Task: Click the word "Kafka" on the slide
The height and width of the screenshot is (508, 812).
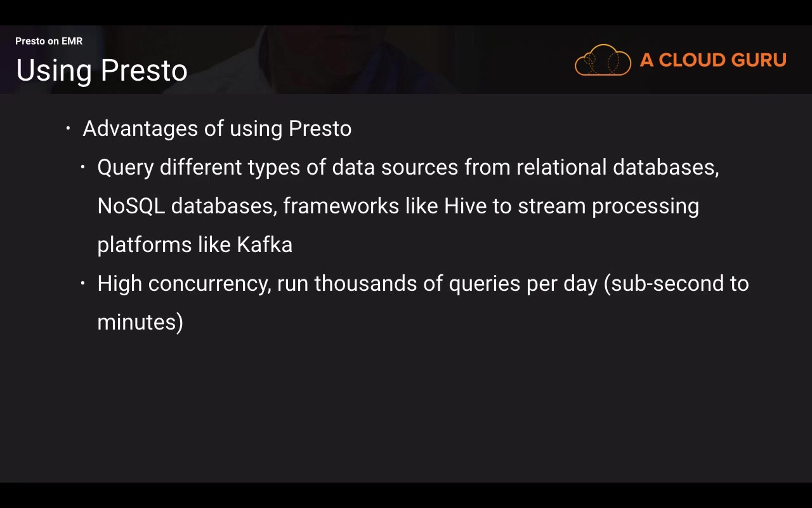Action: [265, 244]
